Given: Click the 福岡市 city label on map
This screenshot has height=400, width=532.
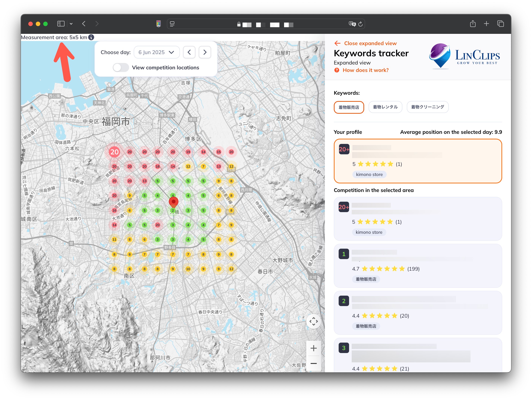Looking at the screenshot, I should 116,122.
